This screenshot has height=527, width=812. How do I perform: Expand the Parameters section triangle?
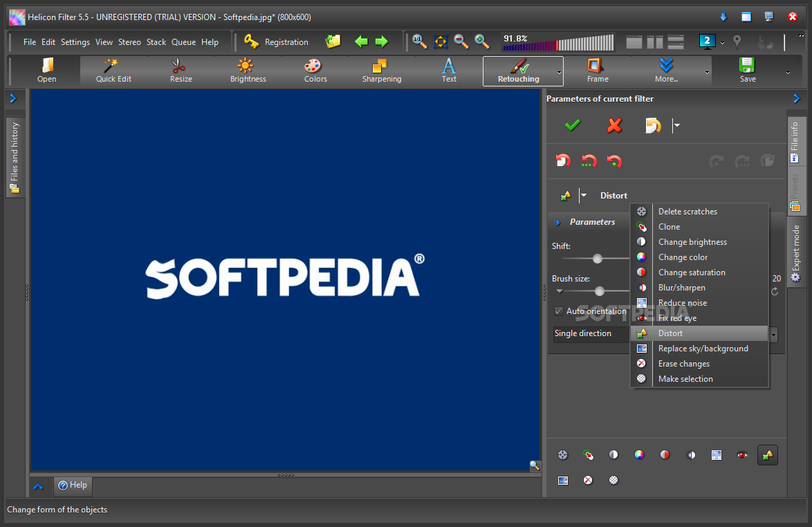(x=558, y=223)
